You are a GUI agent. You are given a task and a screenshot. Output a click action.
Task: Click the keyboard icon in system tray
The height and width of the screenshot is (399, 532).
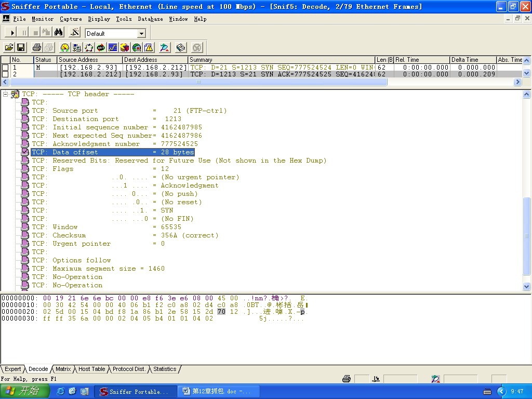(487, 392)
